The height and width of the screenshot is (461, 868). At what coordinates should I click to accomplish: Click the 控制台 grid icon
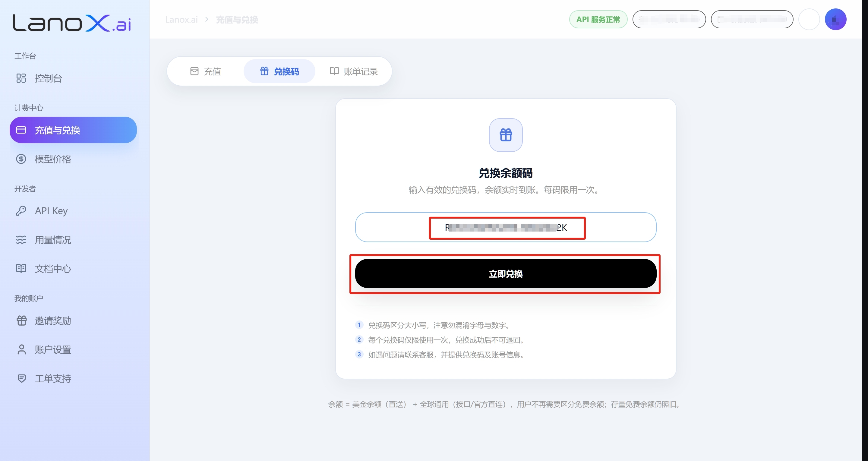(x=21, y=78)
